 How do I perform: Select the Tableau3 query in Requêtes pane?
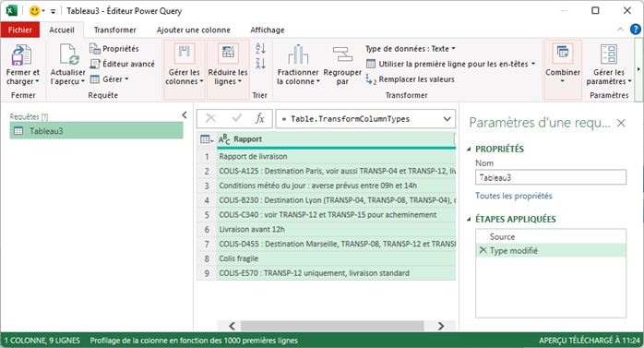pyautogui.click(x=96, y=131)
